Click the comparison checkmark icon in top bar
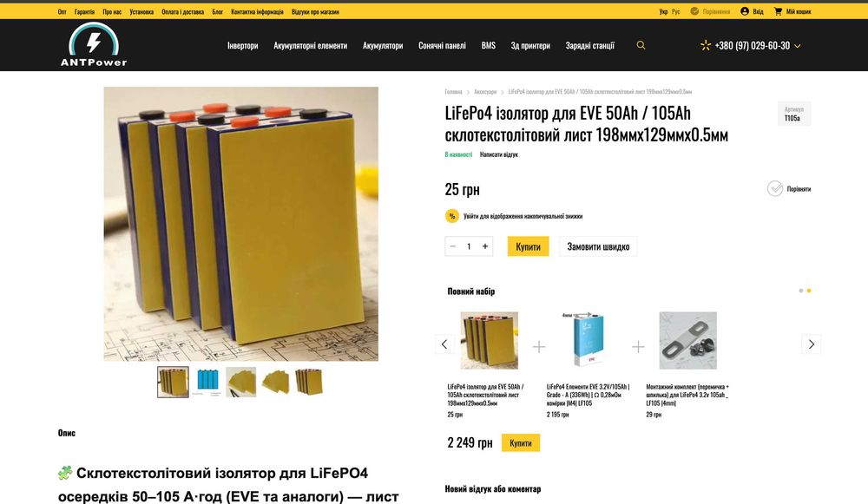868x504 pixels. coord(694,11)
